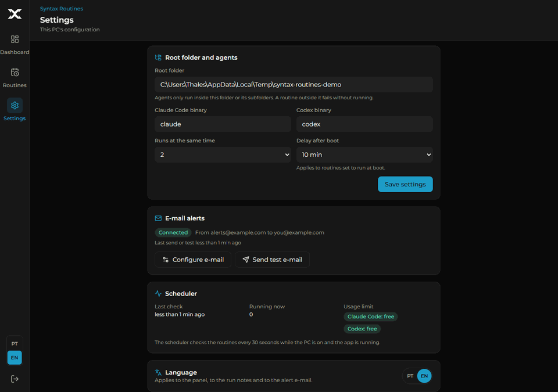Click the sender and recipient e-mail text

point(260,233)
